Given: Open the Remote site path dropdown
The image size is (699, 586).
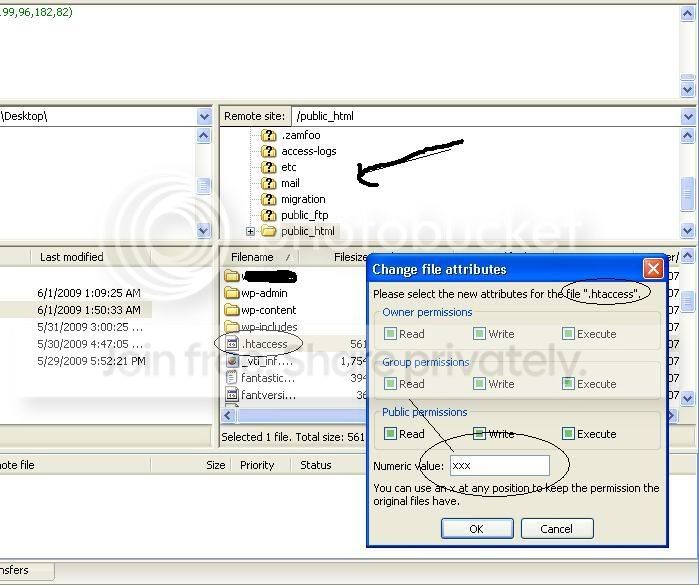Looking at the screenshot, I should pos(688,117).
